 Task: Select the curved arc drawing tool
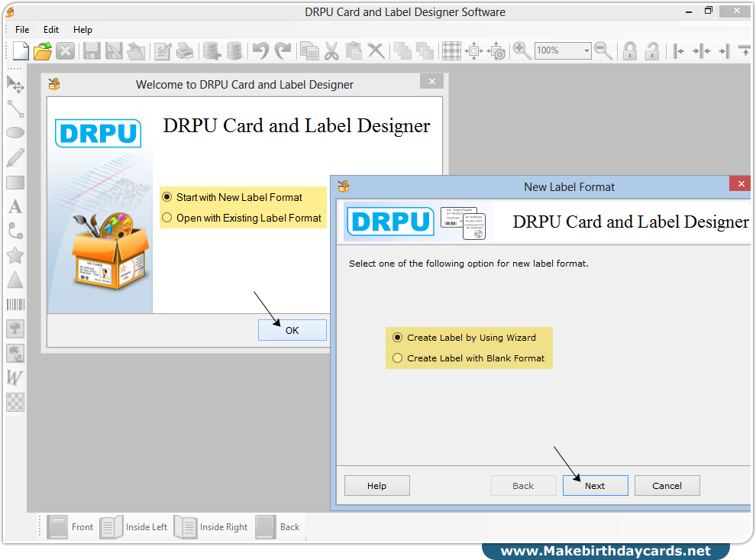pyautogui.click(x=15, y=231)
